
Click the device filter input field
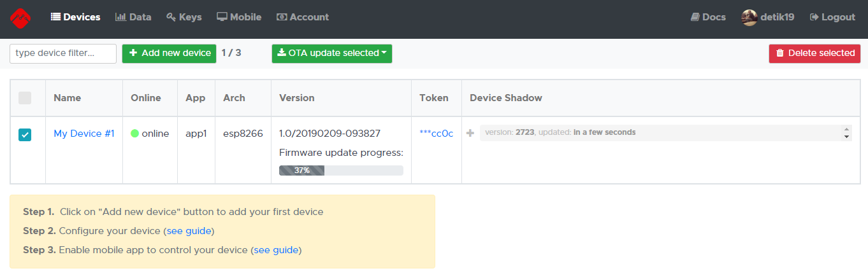pyautogui.click(x=63, y=53)
